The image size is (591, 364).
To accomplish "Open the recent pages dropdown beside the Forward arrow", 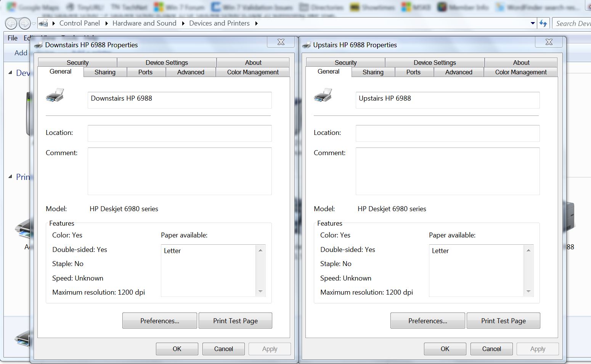I will click(34, 24).
